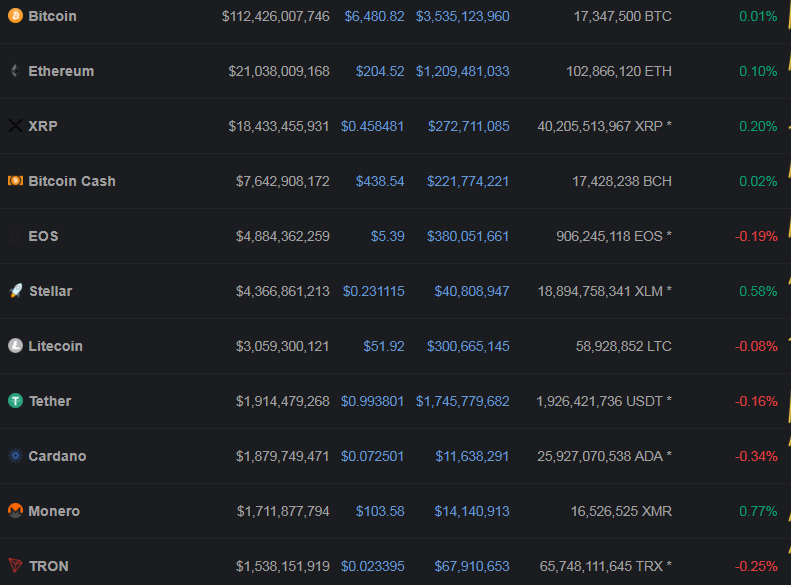
Task: Open the Bitcoin name link
Action: click(x=52, y=16)
